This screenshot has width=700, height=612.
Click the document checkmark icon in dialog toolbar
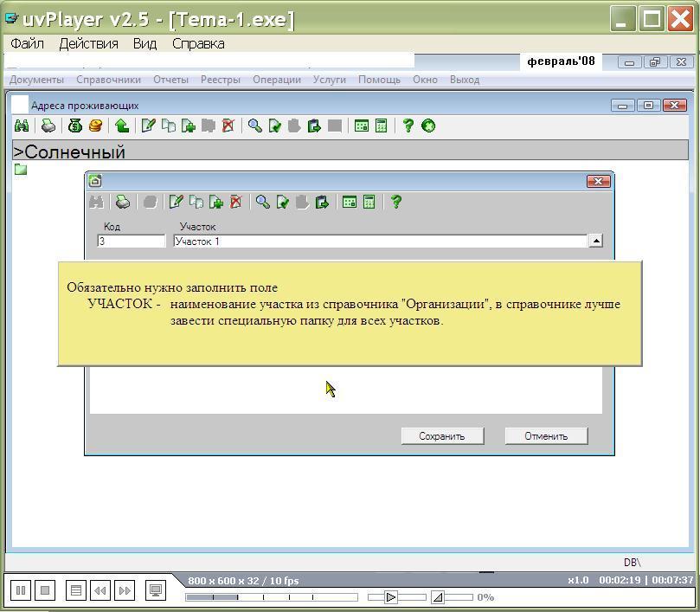pyautogui.click(x=283, y=203)
